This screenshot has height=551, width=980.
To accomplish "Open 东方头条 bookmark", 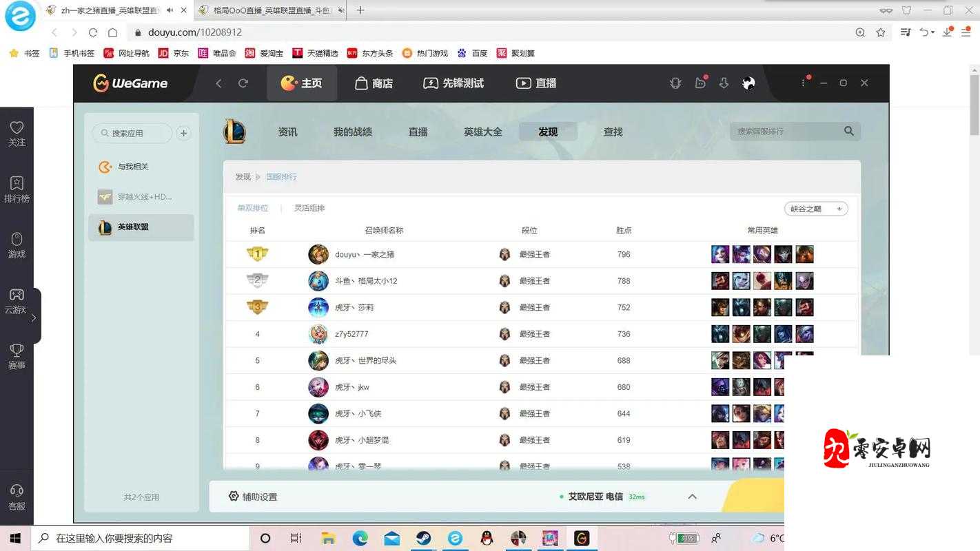I will (370, 53).
